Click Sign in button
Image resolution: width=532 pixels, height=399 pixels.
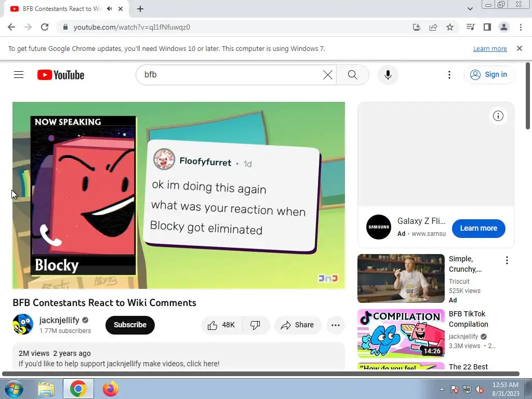click(x=489, y=75)
